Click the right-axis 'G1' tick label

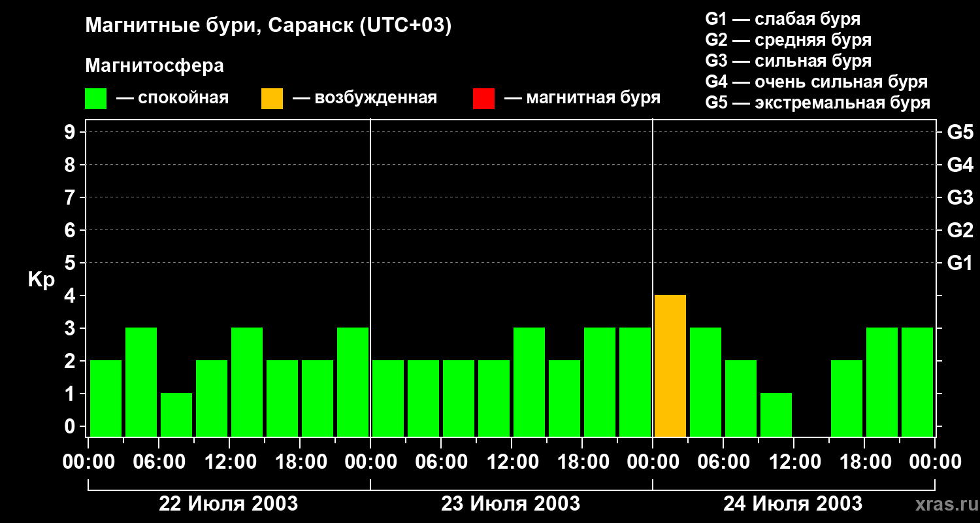click(960, 263)
